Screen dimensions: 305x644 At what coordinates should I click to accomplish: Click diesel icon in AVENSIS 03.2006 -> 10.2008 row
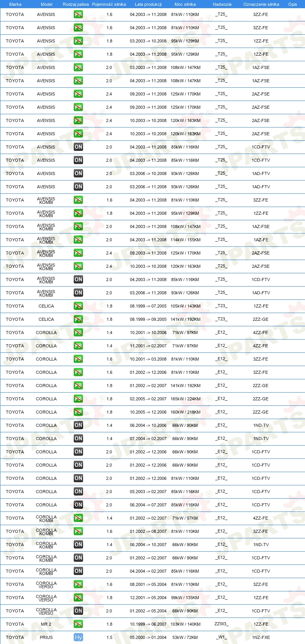(x=78, y=173)
